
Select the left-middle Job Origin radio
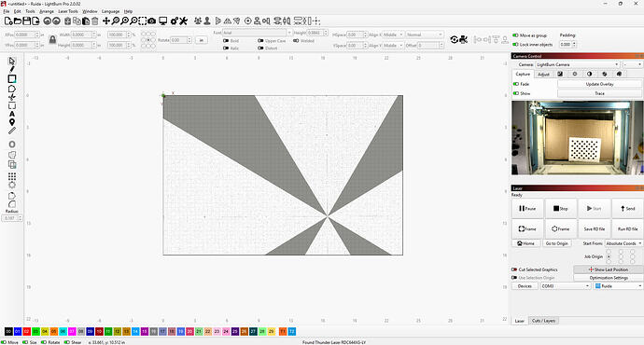pos(609,256)
